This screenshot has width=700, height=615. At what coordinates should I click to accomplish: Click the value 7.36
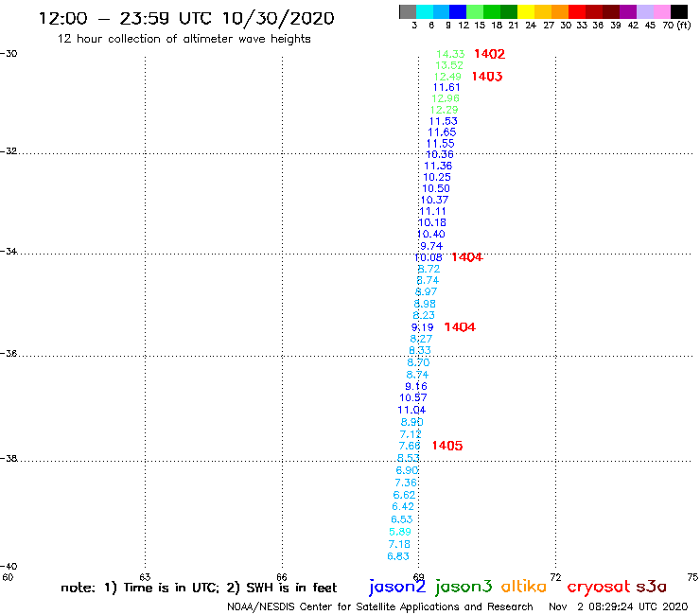point(406,483)
